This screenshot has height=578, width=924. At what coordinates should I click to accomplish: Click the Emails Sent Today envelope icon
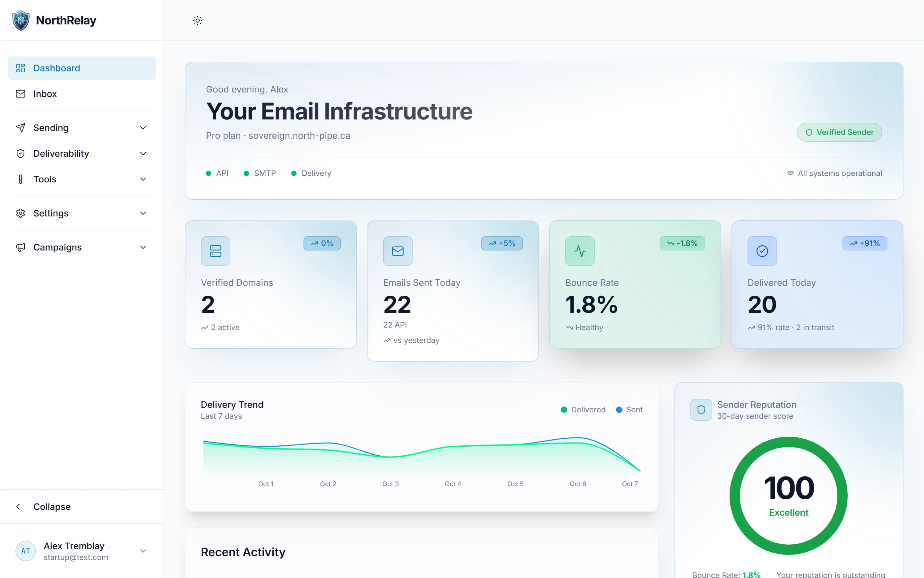point(398,251)
